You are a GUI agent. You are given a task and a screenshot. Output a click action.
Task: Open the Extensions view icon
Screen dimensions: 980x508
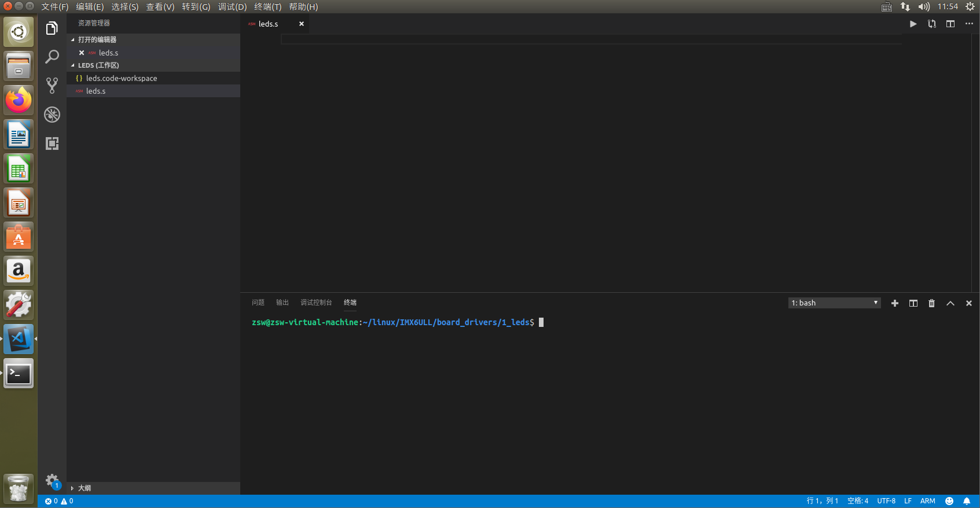(x=52, y=143)
